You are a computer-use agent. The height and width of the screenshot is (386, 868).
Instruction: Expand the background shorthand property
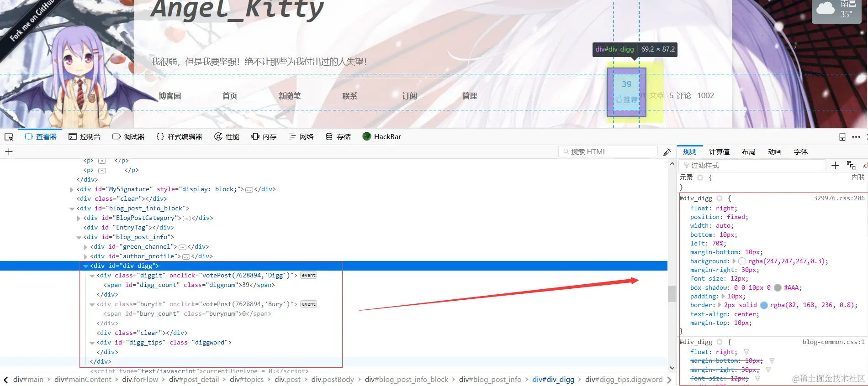click(x=734, y=261)
